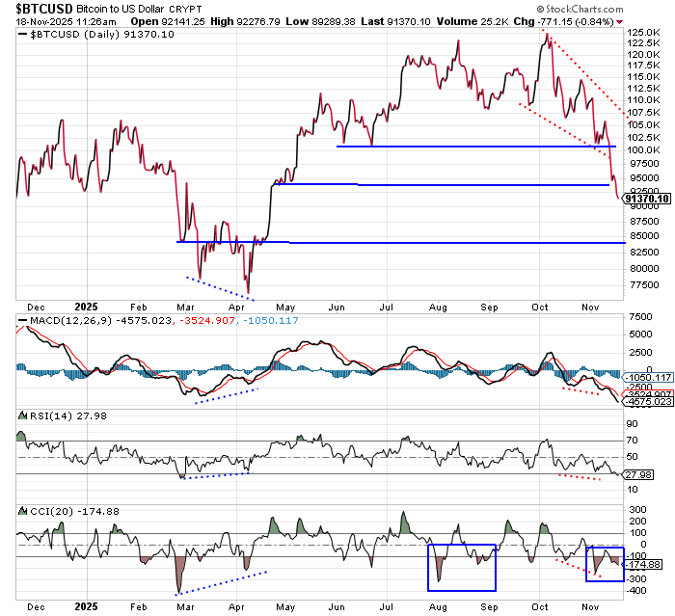Image resolution: width=675 pixels, height=616 pixels.
Task: Click the RSI(14) indicator label
Action: [50, 415]
